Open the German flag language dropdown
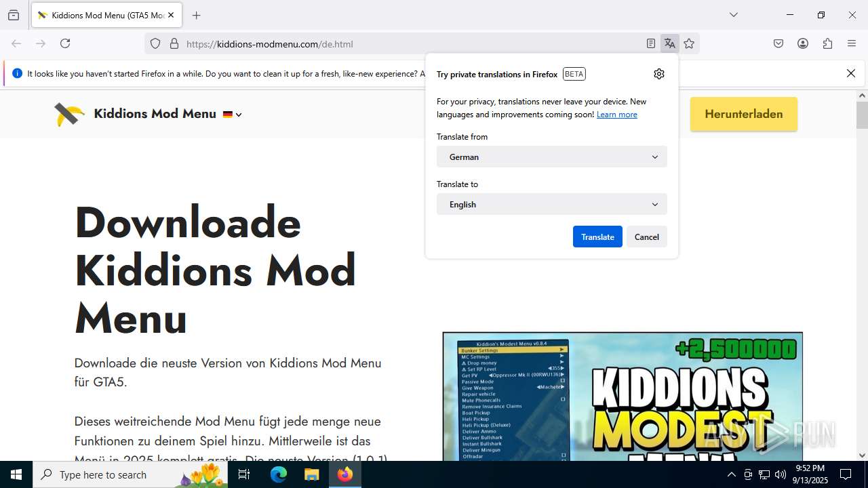 click(x=233, y=115)
